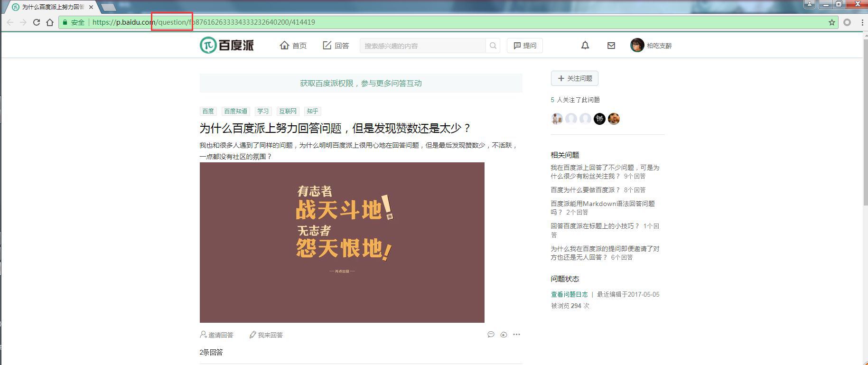The width and height of the screenshot is (868, 365).
Task: Open related question 百度为什么要做百度派
Action: point(585,190)
